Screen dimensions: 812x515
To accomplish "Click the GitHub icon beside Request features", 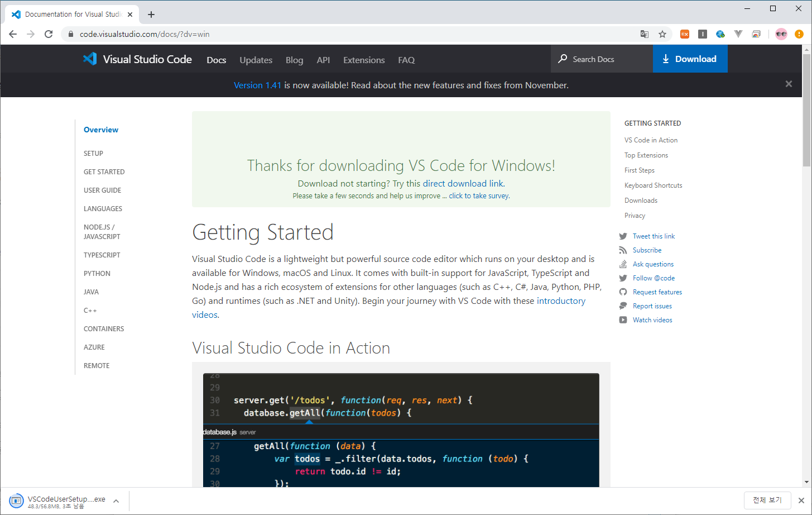I will pyautogui.click(x=623, y=292).
